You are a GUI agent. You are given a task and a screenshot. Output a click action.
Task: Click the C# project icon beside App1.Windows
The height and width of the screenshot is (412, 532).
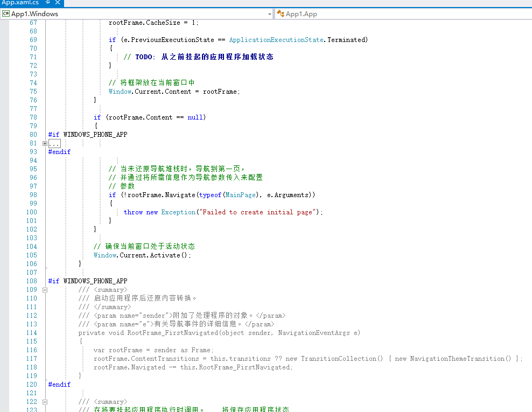point(6,13)
